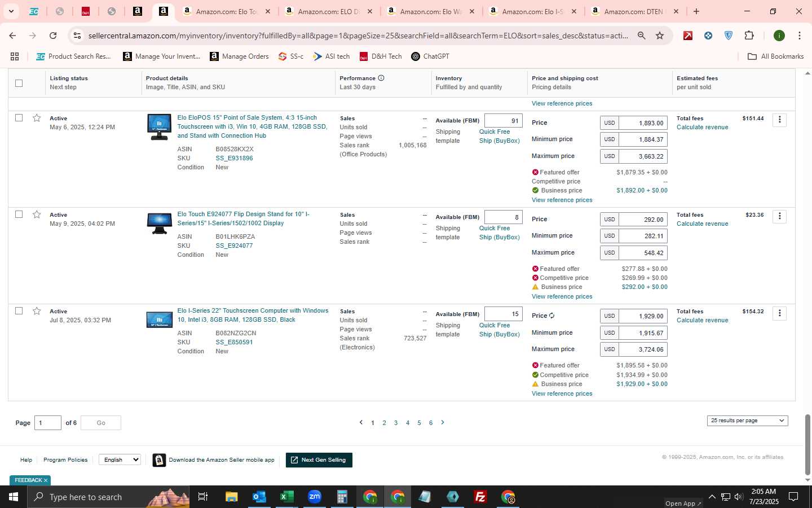812x508 pixels.
Task: Open Outlook from the taskbar
Action: [x=259, y=497]
